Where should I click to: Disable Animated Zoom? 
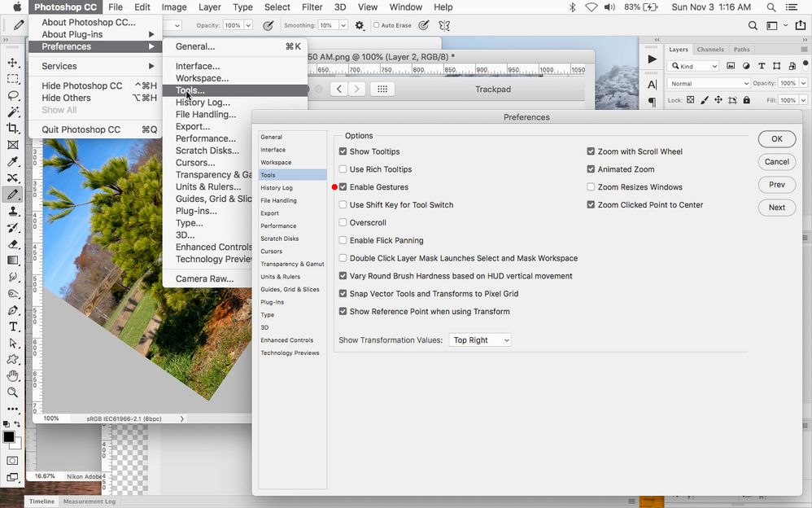(x=591, y=169)
